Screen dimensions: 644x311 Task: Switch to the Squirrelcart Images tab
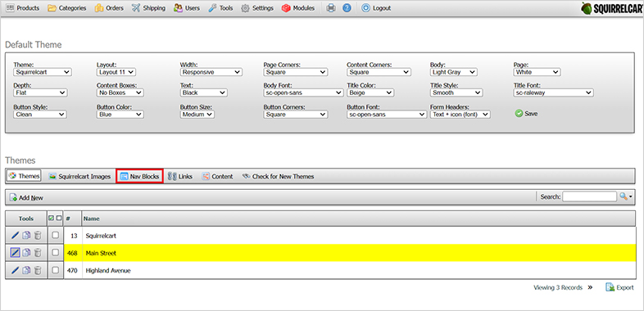[79, 177]
